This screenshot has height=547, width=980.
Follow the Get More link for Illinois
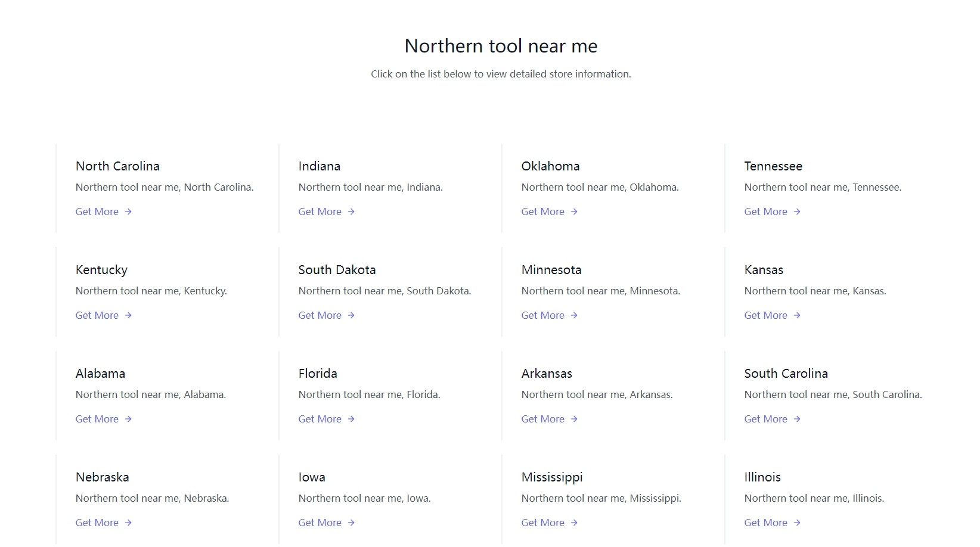coord(773,523)
